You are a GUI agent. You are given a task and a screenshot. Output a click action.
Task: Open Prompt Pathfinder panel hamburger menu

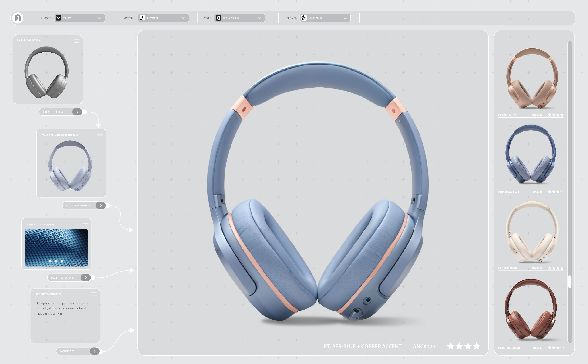click(x=94, y=294)
